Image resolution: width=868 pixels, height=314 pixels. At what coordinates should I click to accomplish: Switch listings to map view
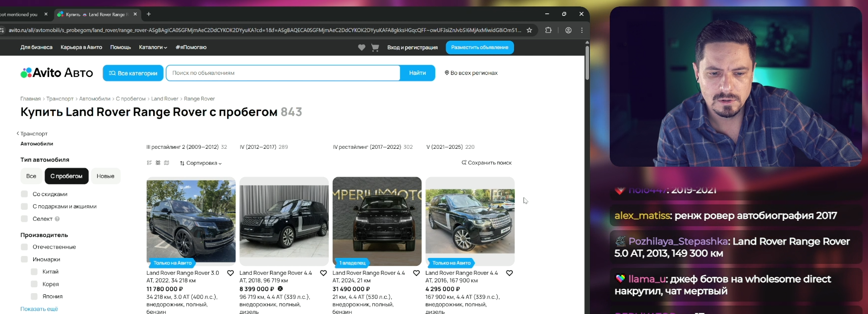point(167,163)
